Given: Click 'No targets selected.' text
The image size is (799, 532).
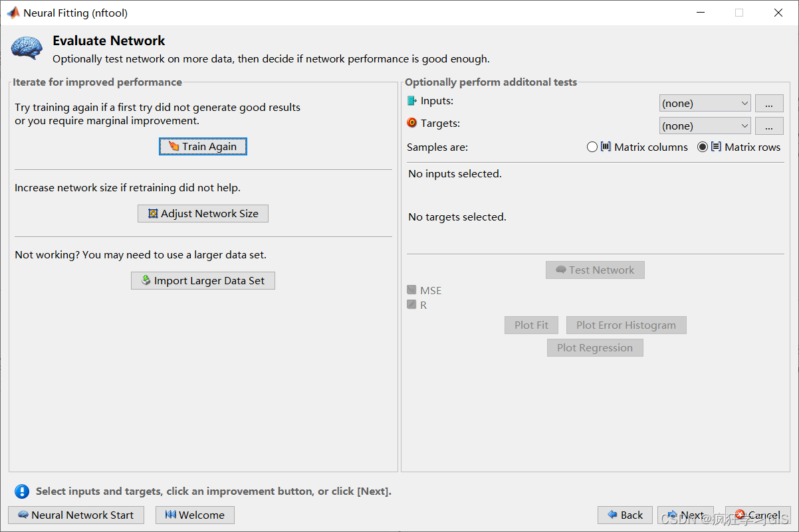Looking at the screenshot, I should click(457, 217).
